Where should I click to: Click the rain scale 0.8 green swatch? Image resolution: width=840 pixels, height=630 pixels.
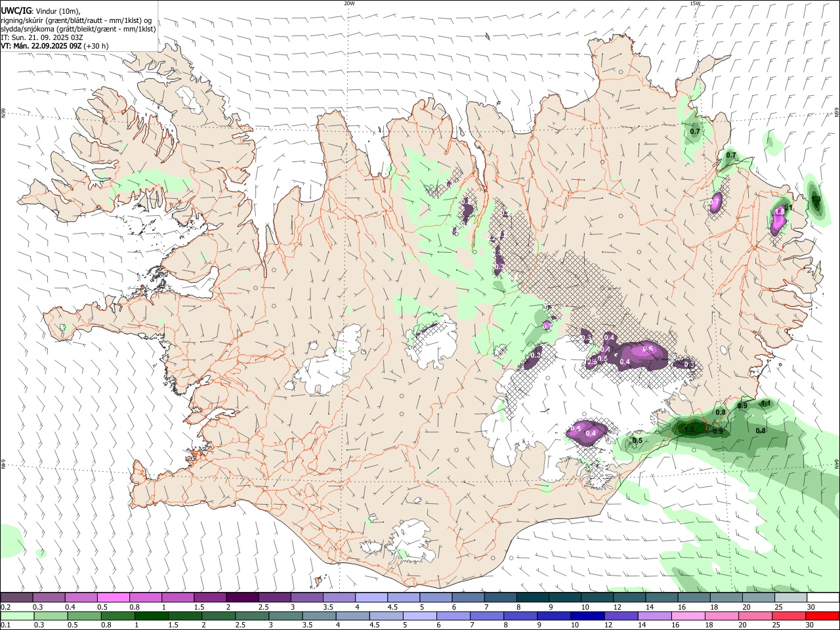point(117,616)
